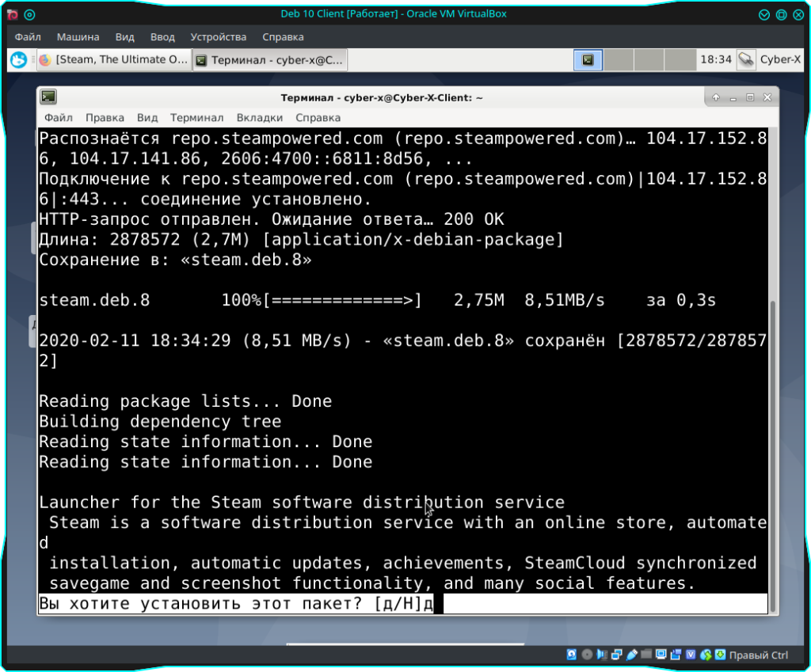Open the Вкладки menu
Screen dimensions: 811x672
tap(260, 118)
